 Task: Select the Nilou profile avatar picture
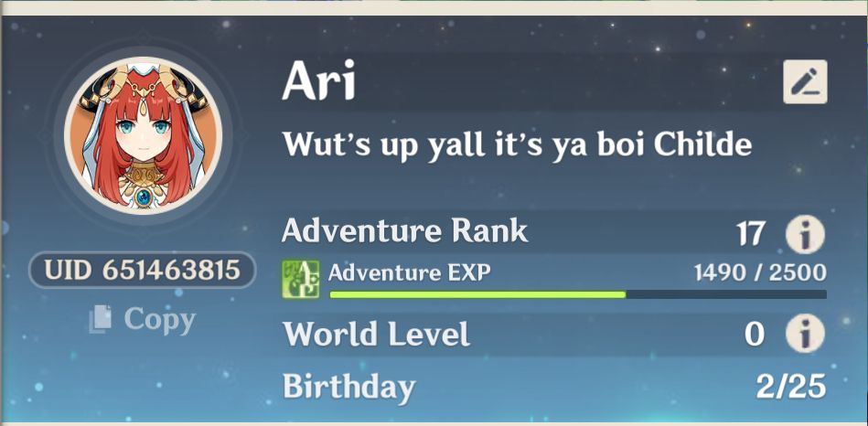coord(144,136)
